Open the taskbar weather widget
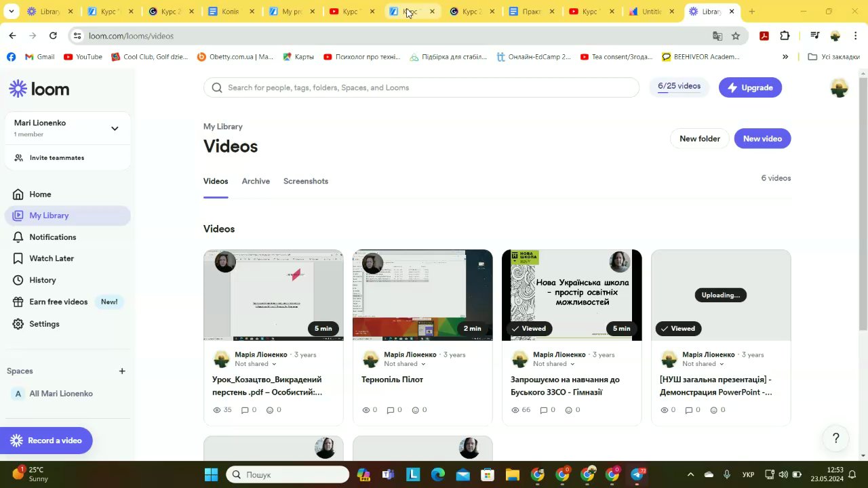This screenshot has height=488, width=868. 31,474
